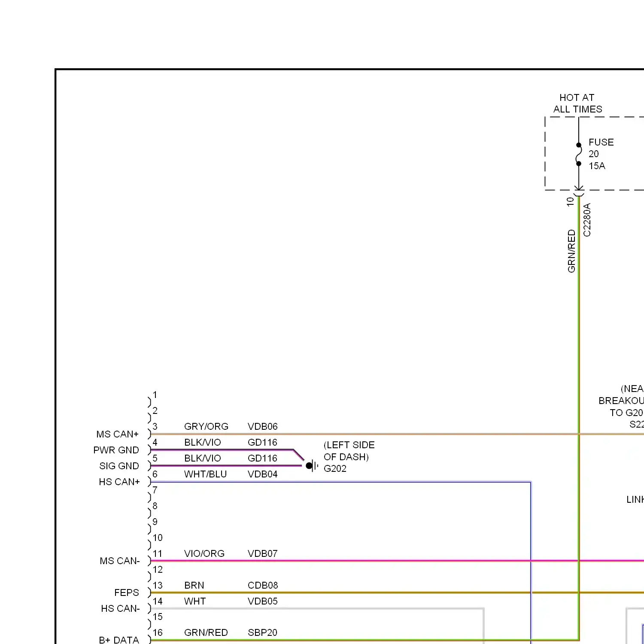Select the GRY/ORG wire color label
Screen dimensions: 644x644
coord(206,426)
